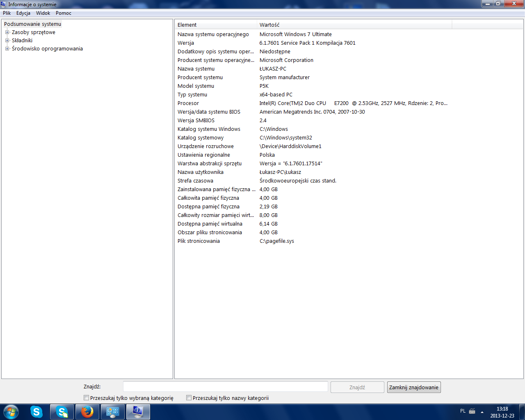Open the Edycja menu

coord(23,13)
